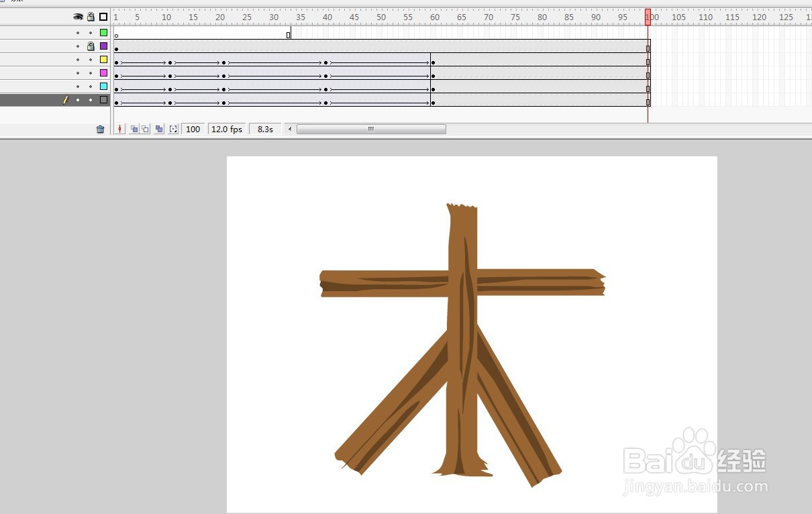
Task: Enable Onion Skin Outlines button
Action: point(145,129)
